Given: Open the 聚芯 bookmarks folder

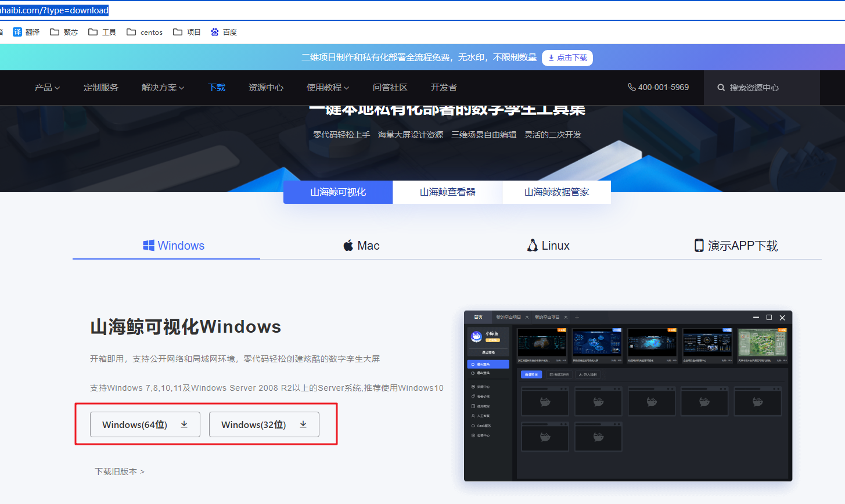Looking at the screenshot, I should point(64,32).
